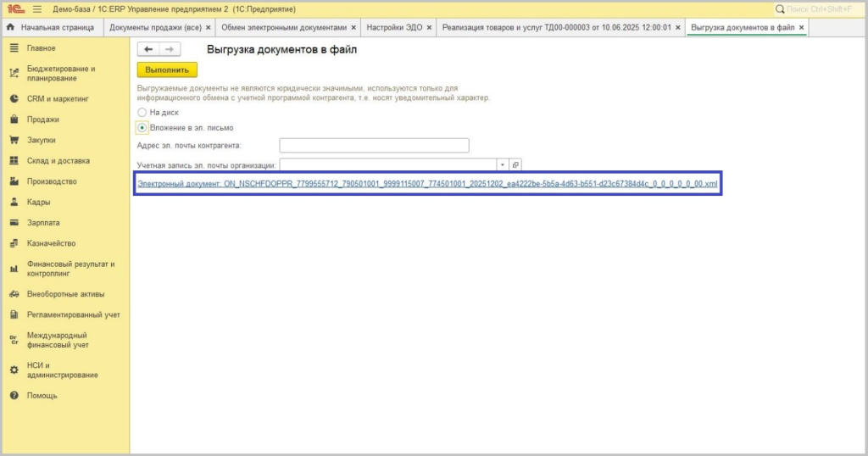Open НСИ и администрирование settings
Viewport: 868px width, 456px height.
click(62, 370)
